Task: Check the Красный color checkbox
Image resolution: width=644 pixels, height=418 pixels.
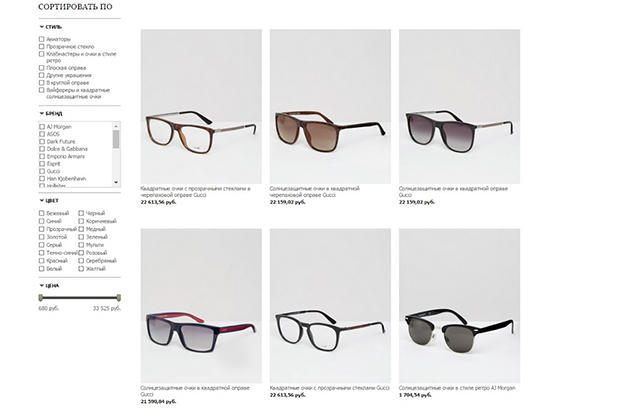Action: point(41,261)
